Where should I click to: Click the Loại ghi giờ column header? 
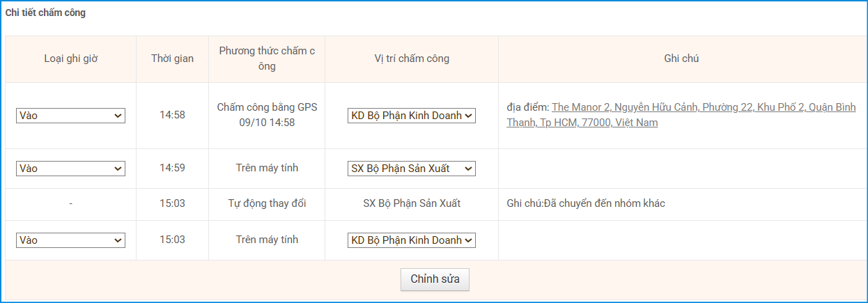click(x=70, y=59)
